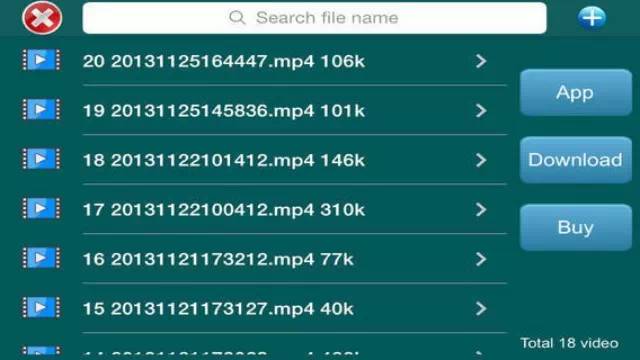Expand details chevron for video 20 106k
The width and height of the screenshot is (640, 360).
[481, 61]
